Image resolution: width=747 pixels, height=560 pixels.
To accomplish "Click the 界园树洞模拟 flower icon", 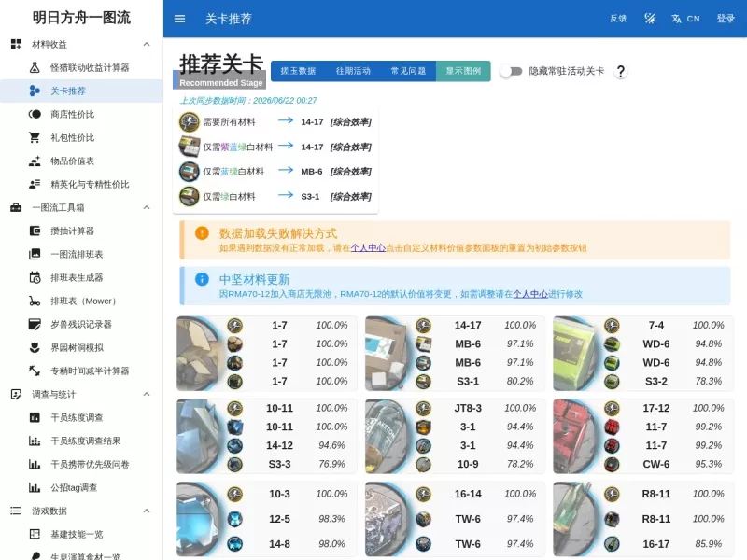I will coord(35,347).
